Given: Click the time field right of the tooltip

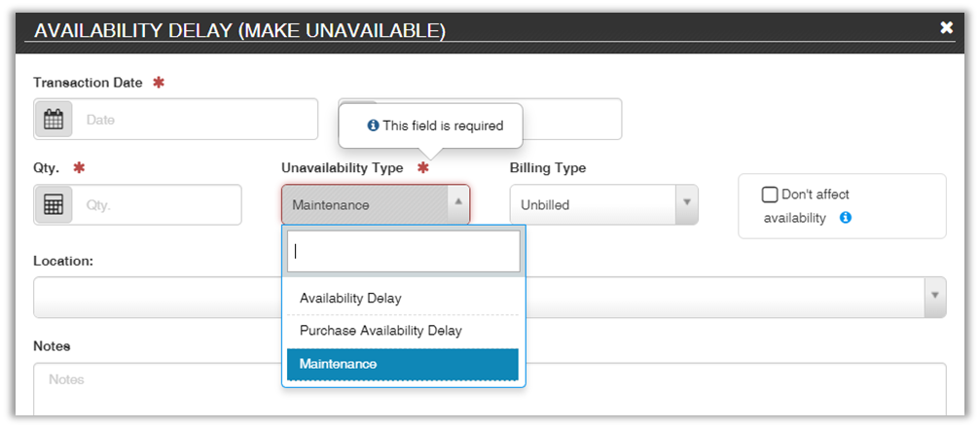Looking at the screenshot, I should (574, 119).
